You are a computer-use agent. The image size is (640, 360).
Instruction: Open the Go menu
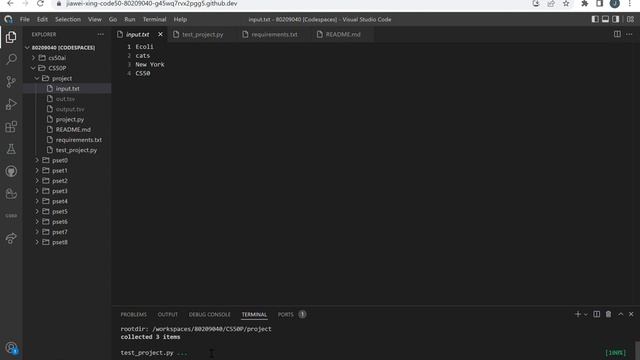[x=113, y=19]
